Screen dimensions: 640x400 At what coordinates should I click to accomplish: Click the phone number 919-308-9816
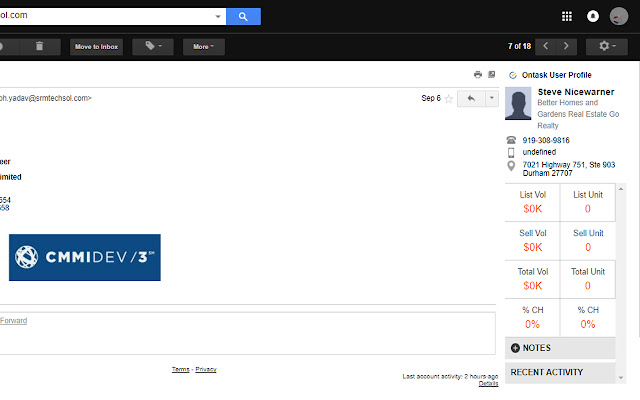point(546,140)
